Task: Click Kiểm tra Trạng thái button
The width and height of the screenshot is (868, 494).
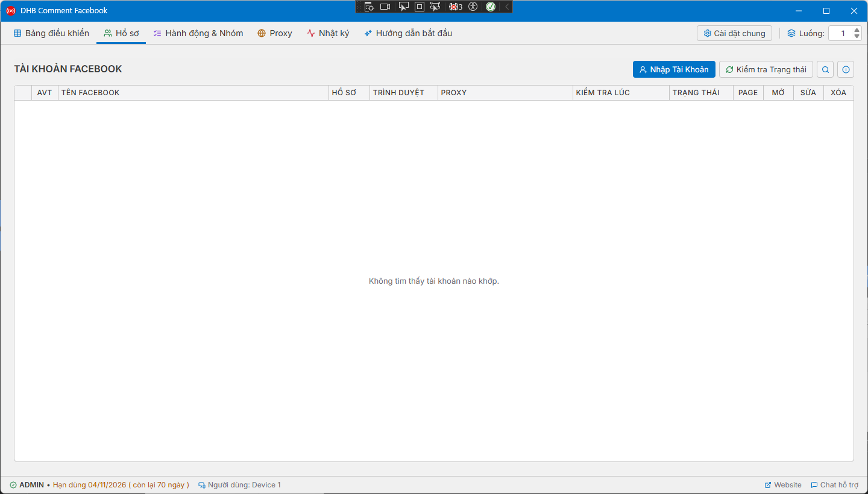Action: [766, 69]
